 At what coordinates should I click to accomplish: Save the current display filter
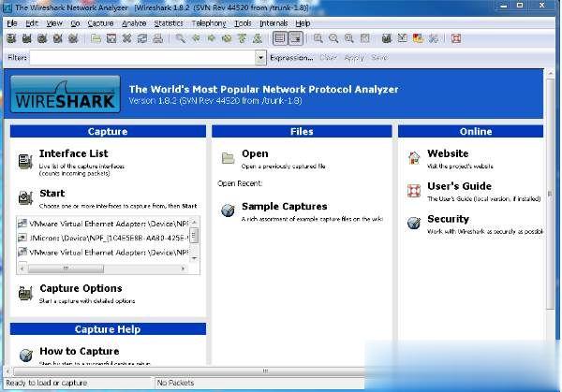(379, 58)
